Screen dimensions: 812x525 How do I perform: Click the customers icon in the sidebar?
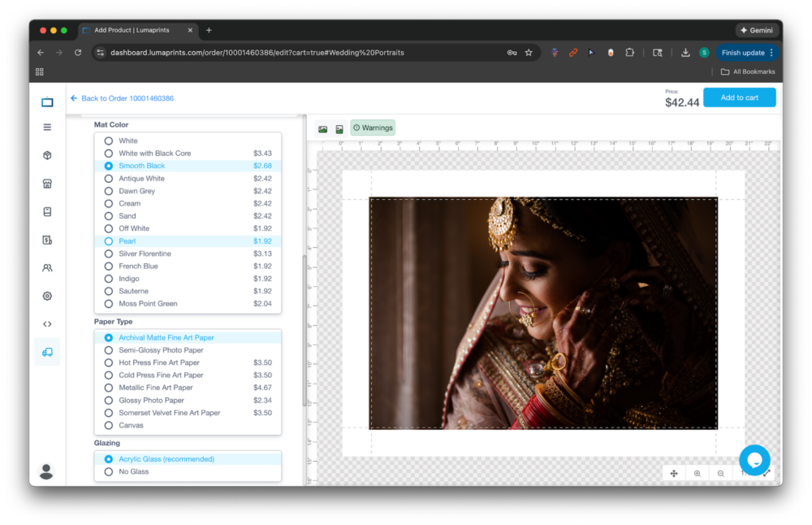click(47, 268)
